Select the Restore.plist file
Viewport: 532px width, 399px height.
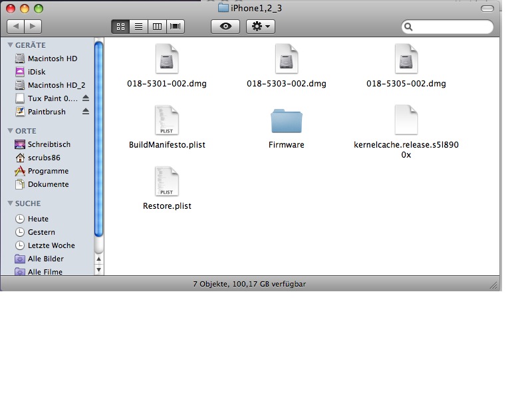click(x=166, y=182)
